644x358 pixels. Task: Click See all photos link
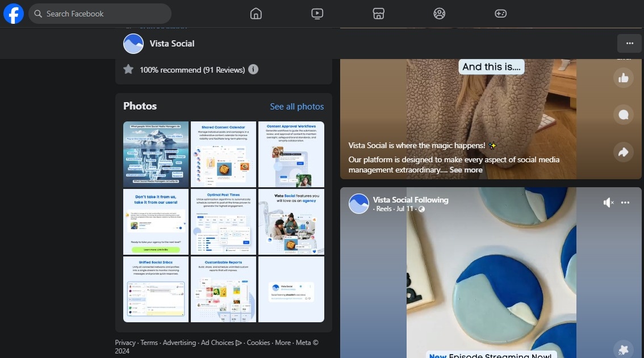296,107
